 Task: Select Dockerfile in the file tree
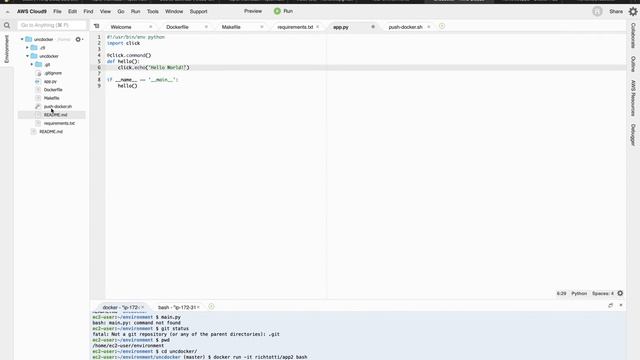(x=53, y=90)
